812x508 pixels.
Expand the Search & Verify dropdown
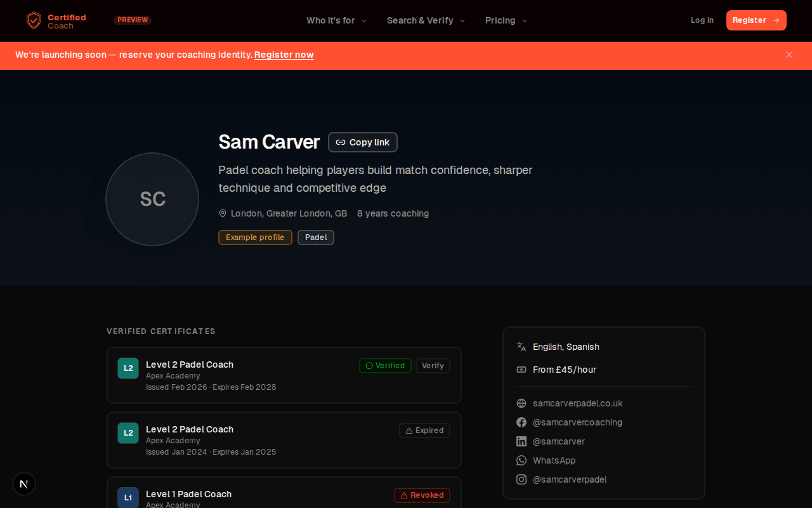pos(425,20)
